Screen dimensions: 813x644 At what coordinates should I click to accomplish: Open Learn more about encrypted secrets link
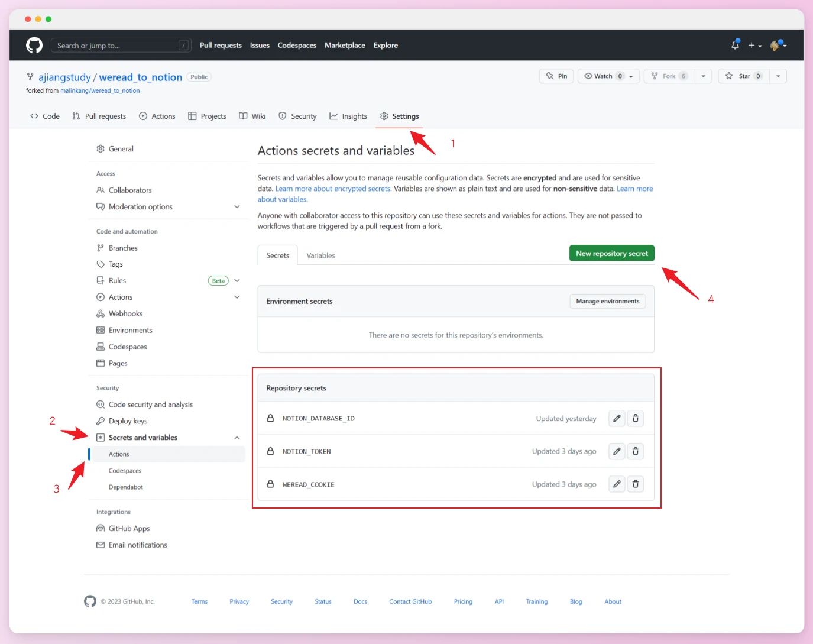(333, 189)
